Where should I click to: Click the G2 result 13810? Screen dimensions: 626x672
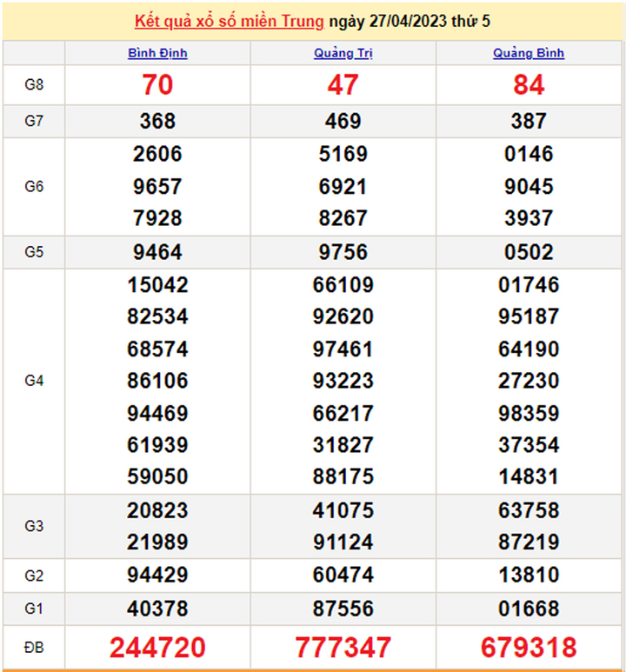529,576
